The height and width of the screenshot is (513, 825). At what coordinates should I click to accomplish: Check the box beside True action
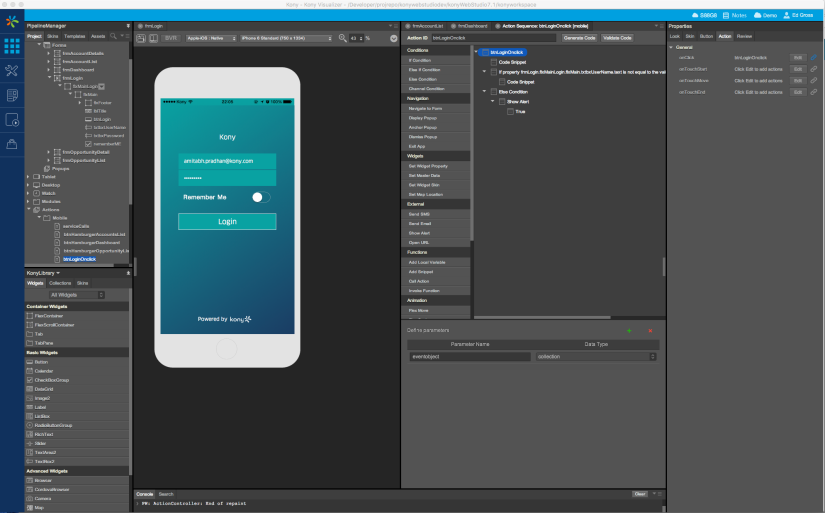(510, 112)
